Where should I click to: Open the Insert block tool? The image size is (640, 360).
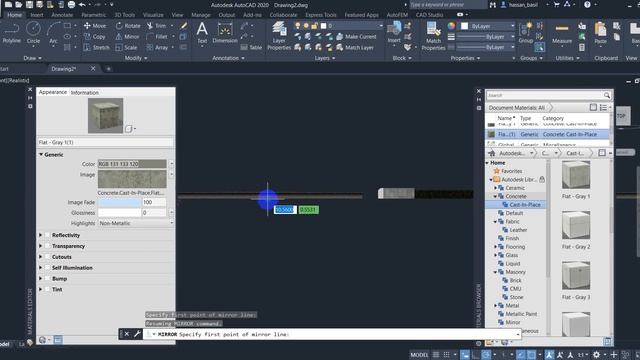tap(394, 33)
